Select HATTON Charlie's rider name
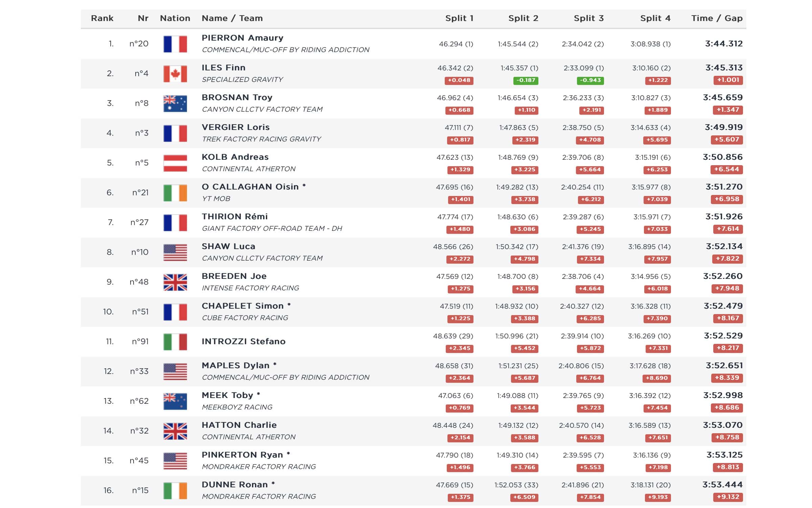This screenshot has width=812, height=508. point(239,425)
